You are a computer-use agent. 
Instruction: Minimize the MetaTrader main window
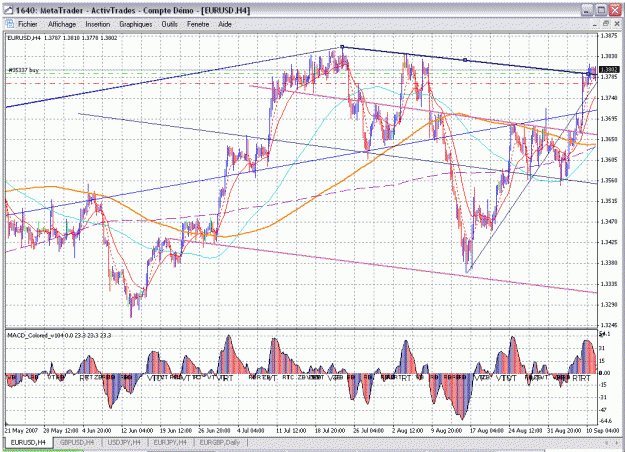pyautogui.click(x=587, y=10)
